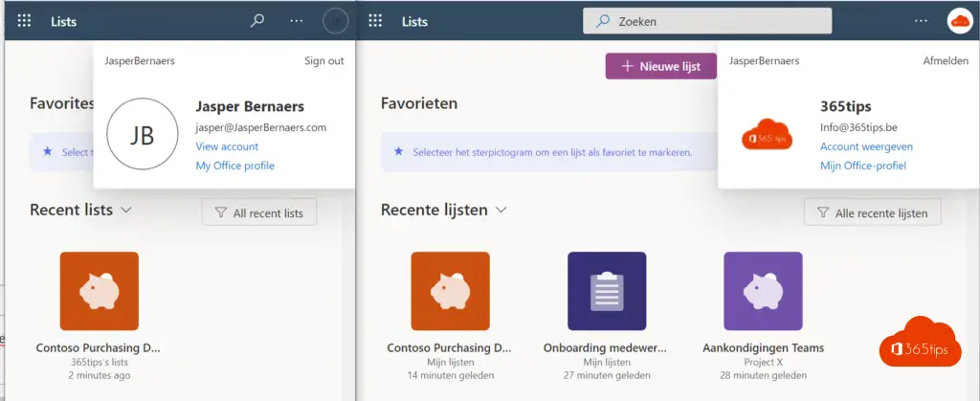Viewport: 980px width, 401px height.
Task: Click Lists title in left window header
Action: (64, 21)
